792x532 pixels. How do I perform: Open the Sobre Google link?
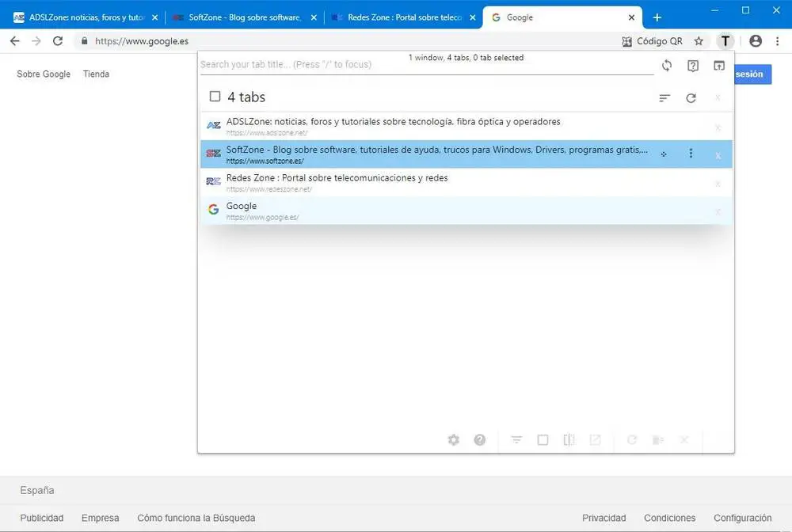[44, 74]
